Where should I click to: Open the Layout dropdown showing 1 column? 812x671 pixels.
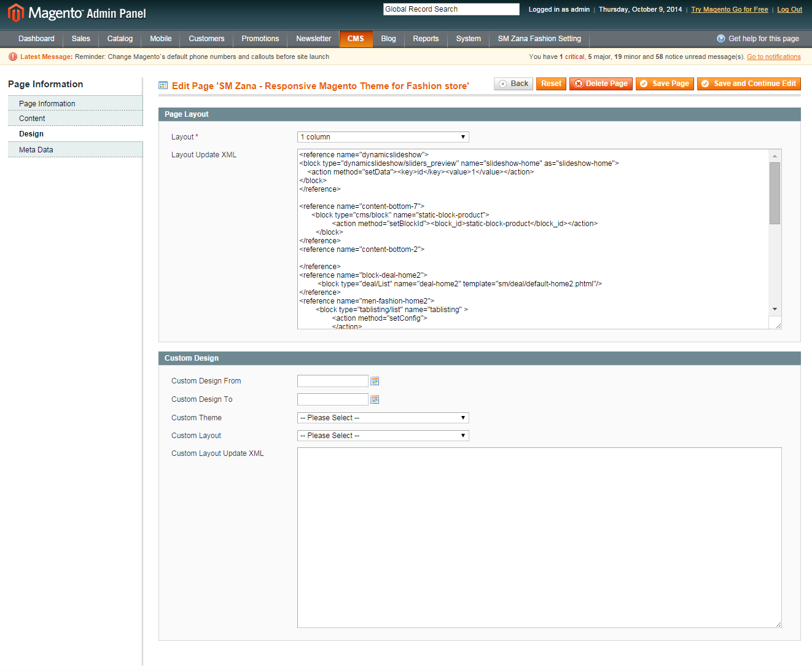tap(383, 137)
